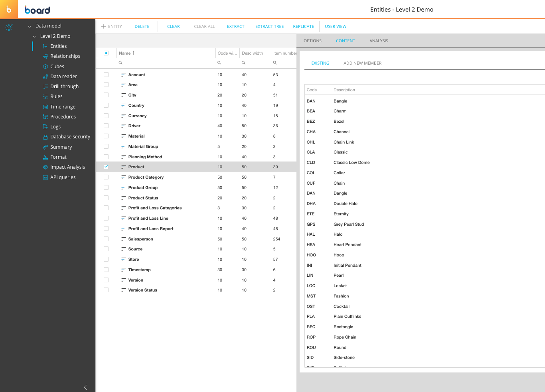Collapse the left sidebar with the chevron
Image resolution: width=545 pixels, height=392 pixels.
(85, 387)
